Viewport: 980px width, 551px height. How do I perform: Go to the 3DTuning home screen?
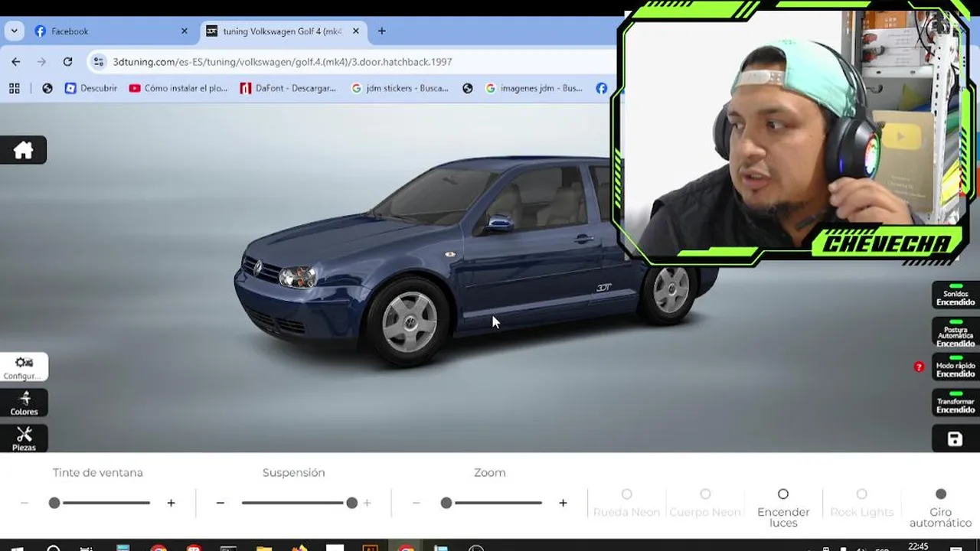[23, 150]
